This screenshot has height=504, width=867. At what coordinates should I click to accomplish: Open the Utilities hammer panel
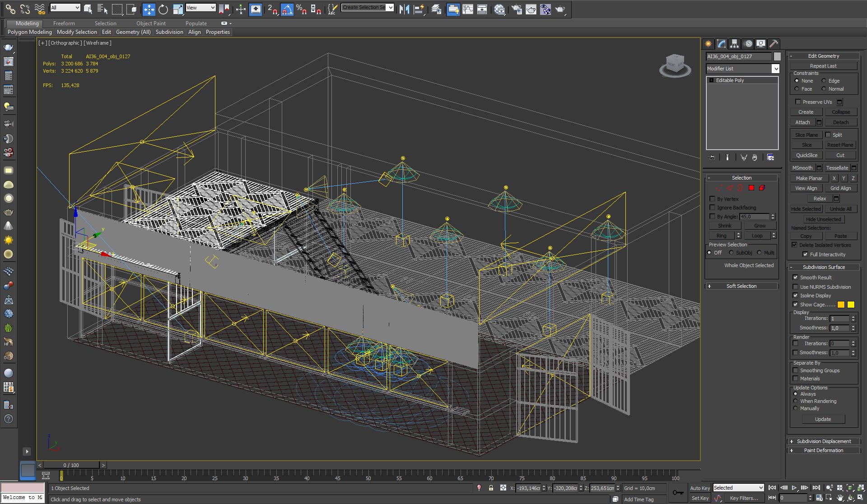(x=774, y=44)
